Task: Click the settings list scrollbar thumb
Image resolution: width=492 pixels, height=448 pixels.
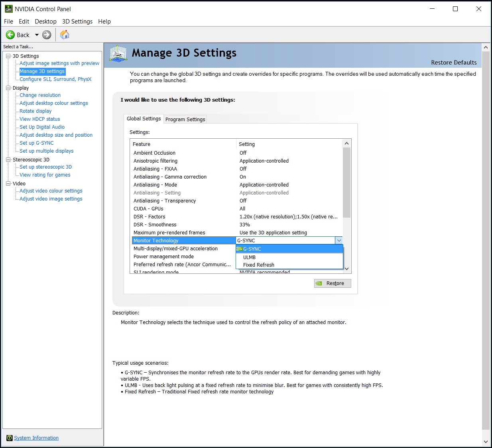Action: 346,183
